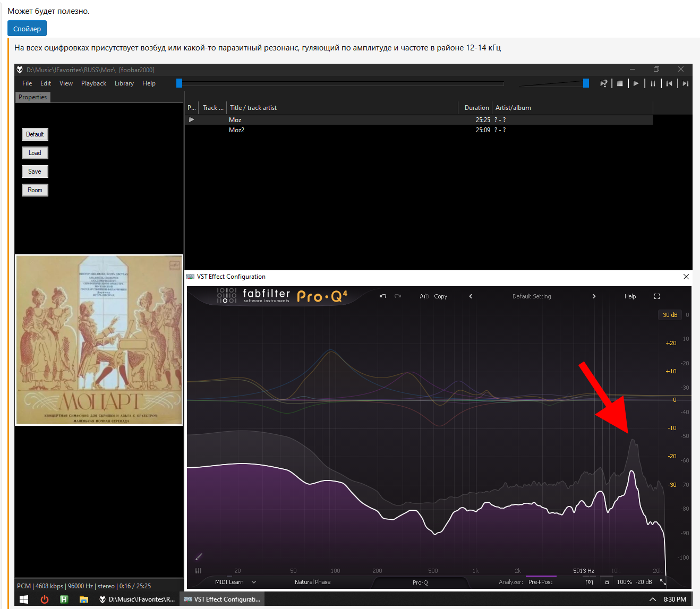The image size is (700, 609).
Task: Open the File menu in foobar2000
Action: coord(27,83)
